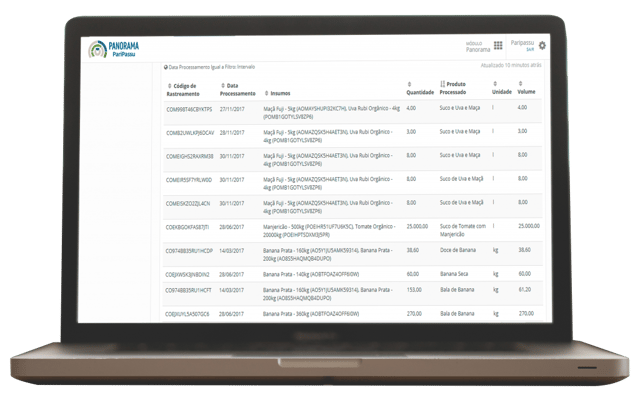Open the settings gear icon
Viewport: 640px width, 398px height.
click(542, 46)
